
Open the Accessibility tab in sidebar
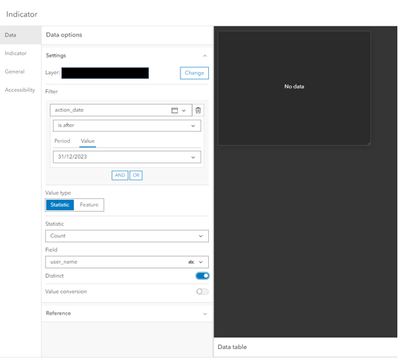20,90
